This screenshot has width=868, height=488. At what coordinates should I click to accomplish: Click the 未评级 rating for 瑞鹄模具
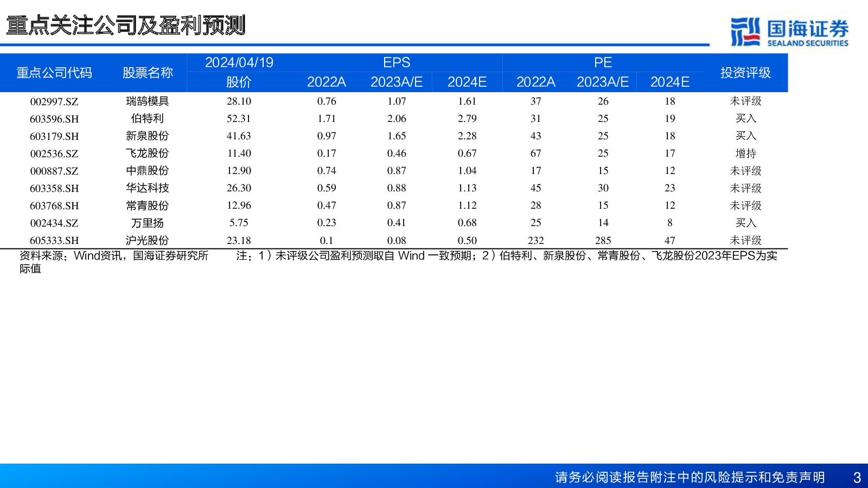click(746, 101)
